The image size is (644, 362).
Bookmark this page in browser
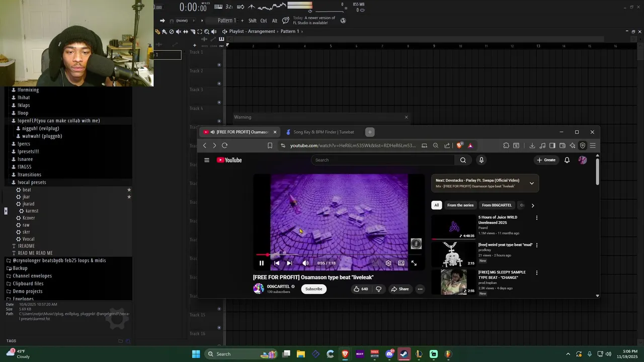(270, 145)
